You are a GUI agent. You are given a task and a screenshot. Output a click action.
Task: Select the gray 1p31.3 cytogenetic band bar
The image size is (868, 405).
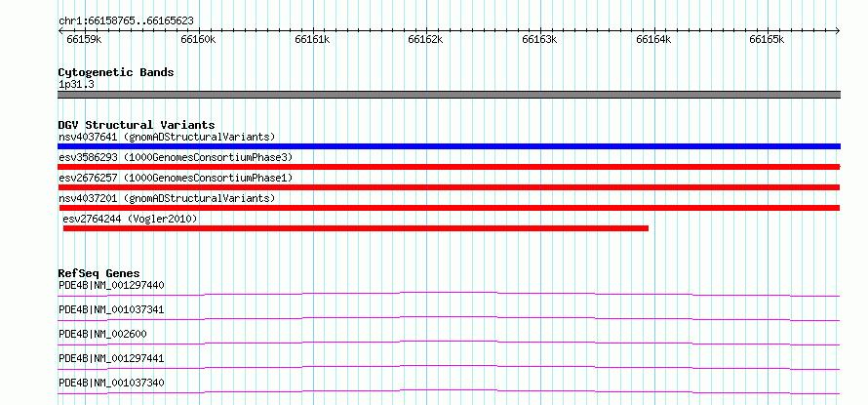(x=449, y=95)
